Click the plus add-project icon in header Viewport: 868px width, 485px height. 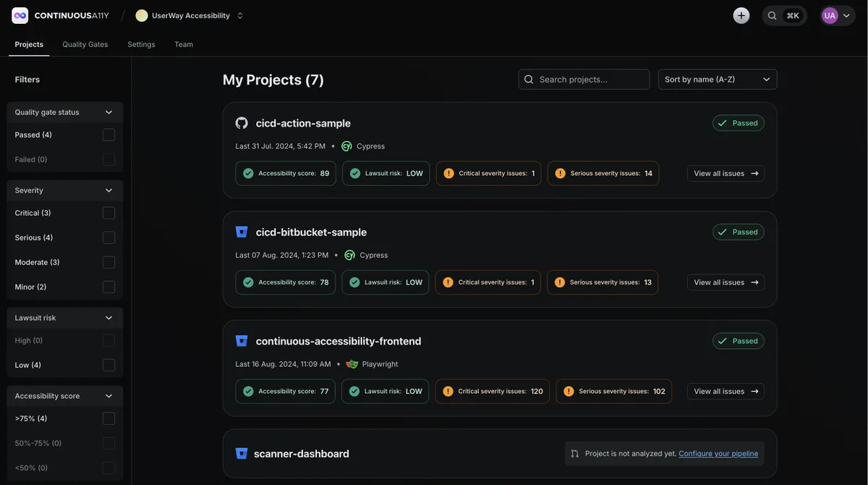741,15
